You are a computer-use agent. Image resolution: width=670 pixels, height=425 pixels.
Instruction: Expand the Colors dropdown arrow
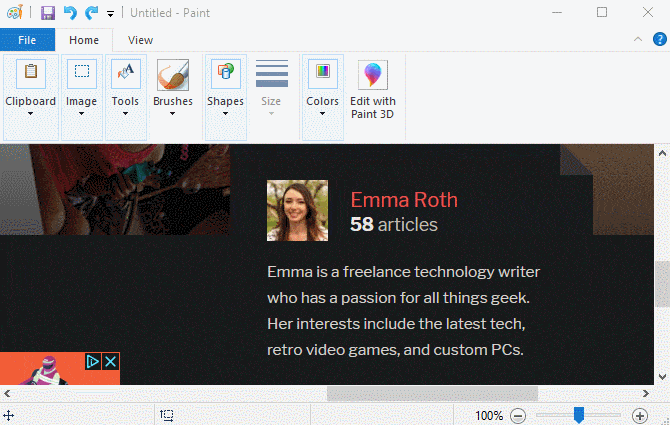coord(322,114)
